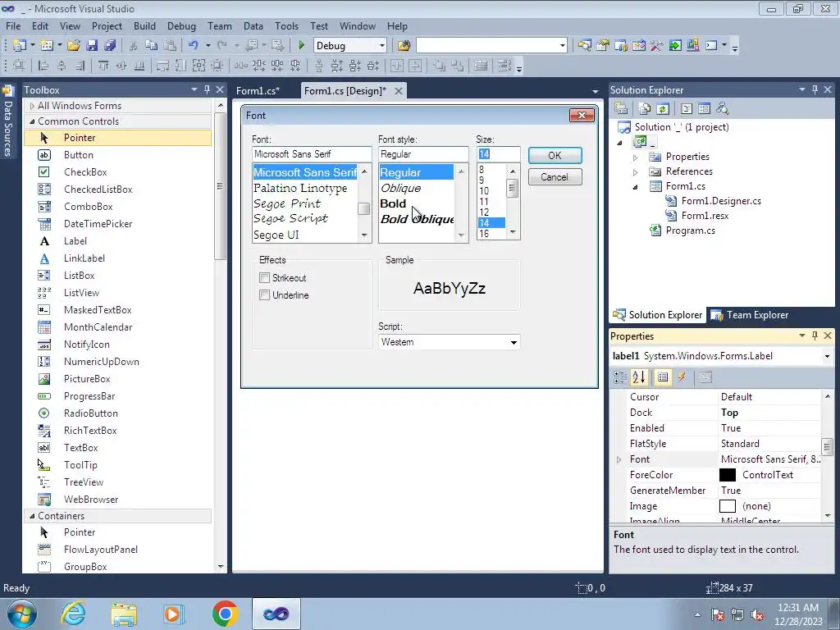Open the Project menu
840x630 pixels.
(107, 25)
